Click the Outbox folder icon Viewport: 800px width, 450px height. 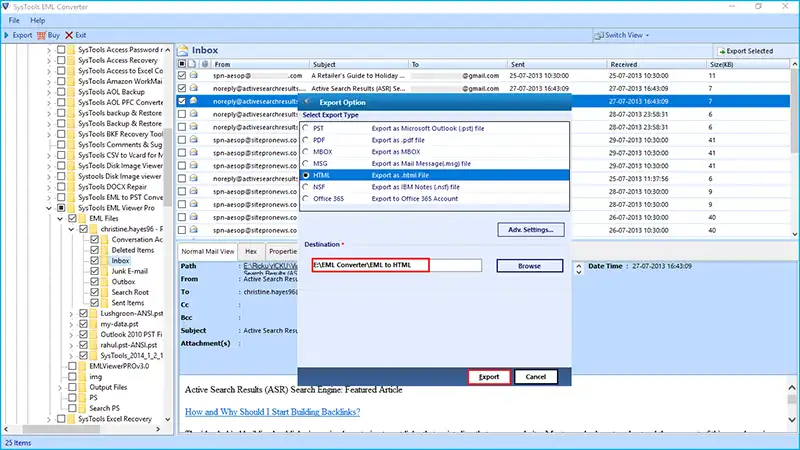click(105, 282)
